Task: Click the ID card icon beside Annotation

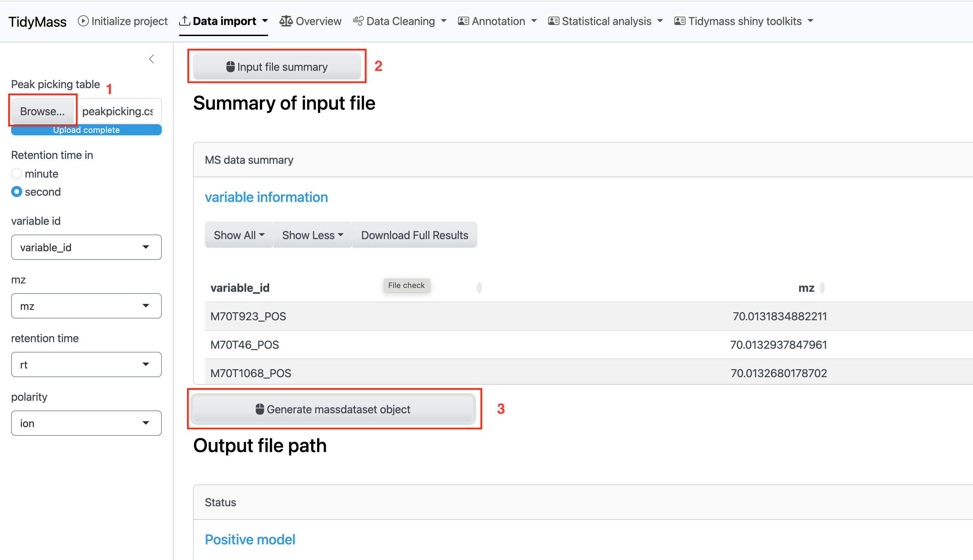Action: 463,21
